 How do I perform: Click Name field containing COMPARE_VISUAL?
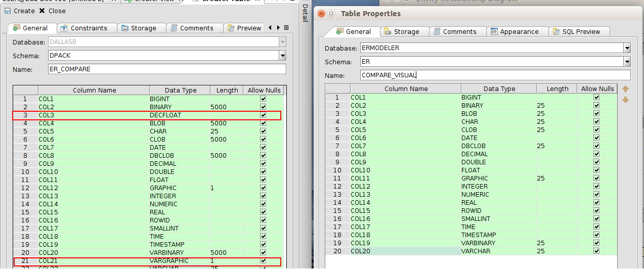pyautogui.click(x=495, y=75)
